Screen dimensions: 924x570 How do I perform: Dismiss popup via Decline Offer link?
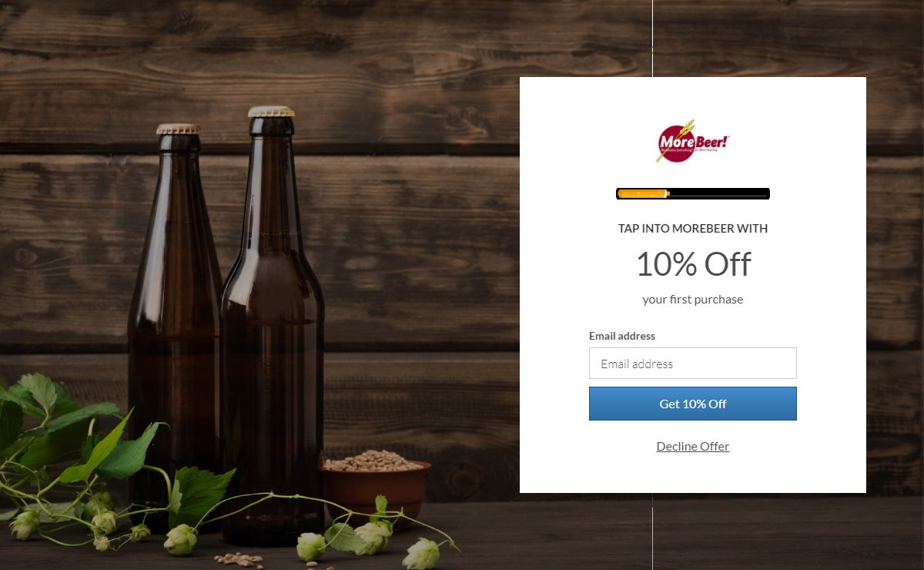tap(693, 446)
